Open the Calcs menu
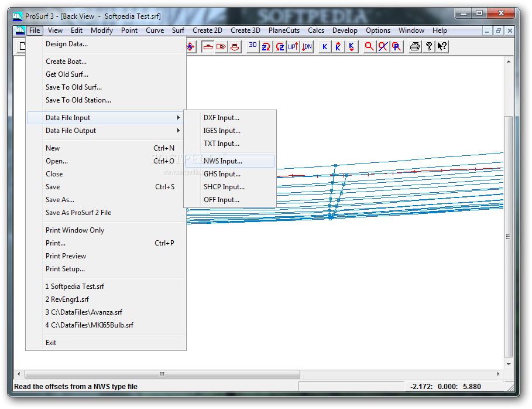This screenshot has width=532, height=409. click(316, 30)
